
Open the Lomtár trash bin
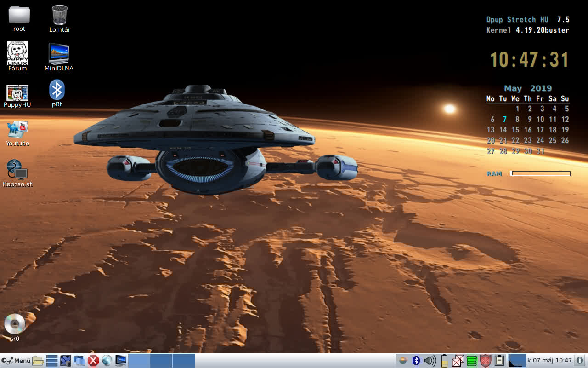click(60, 18)
